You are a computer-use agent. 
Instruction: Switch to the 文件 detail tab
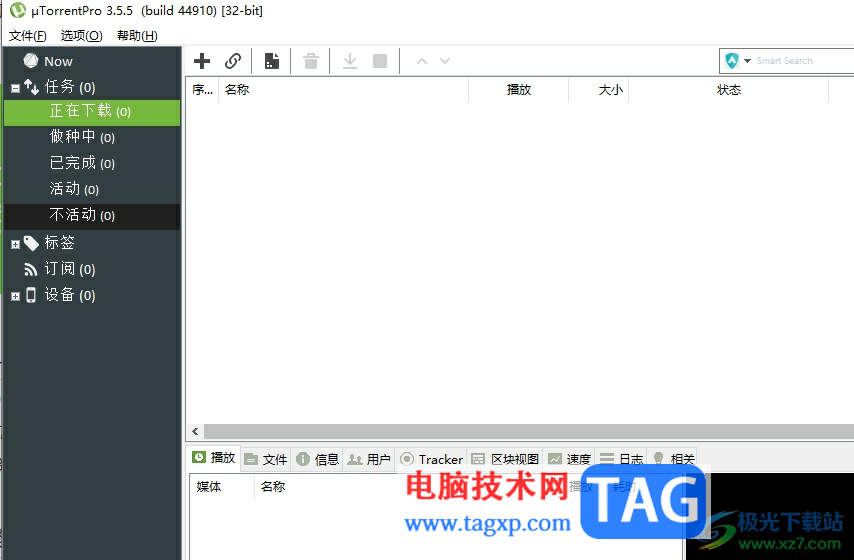click(266, 460)
